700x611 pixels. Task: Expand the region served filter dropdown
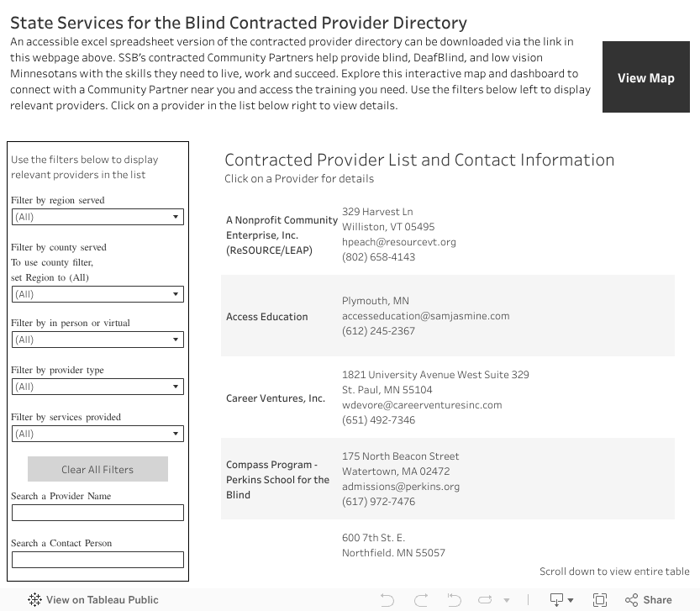pos(97,217)
